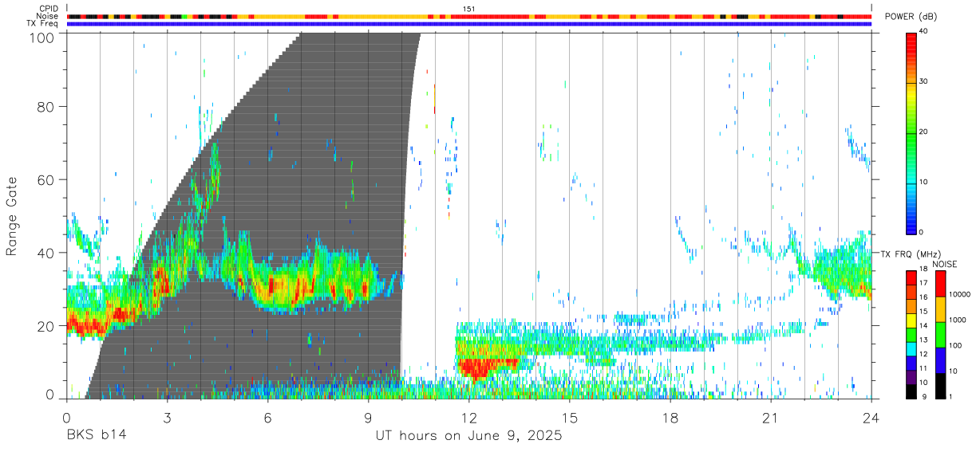
Task: Click noise colorbar label "10000"
Action: (960, 296)
